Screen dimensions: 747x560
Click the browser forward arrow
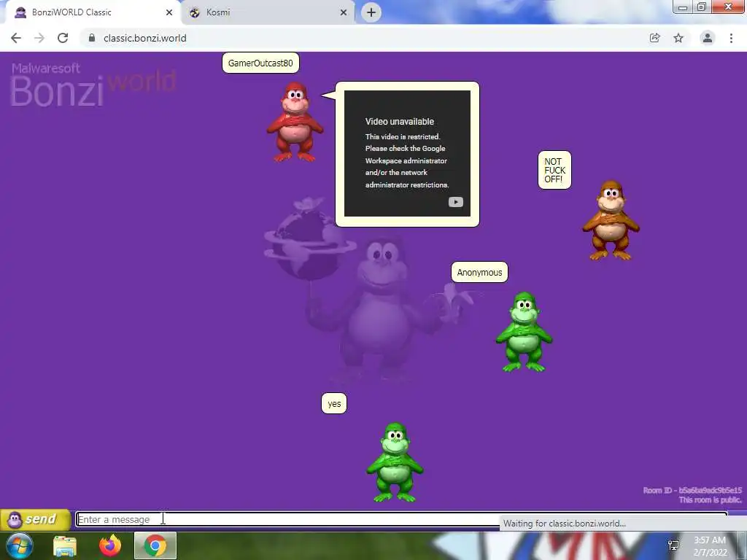pos(39,38)
